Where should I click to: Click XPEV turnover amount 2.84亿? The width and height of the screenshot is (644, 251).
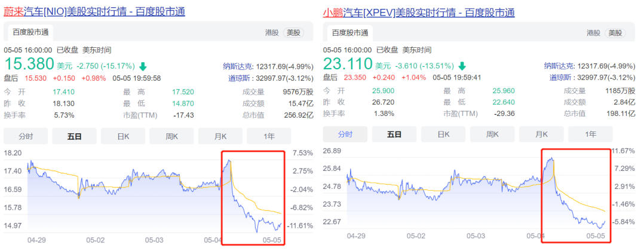tap(624, 102)
